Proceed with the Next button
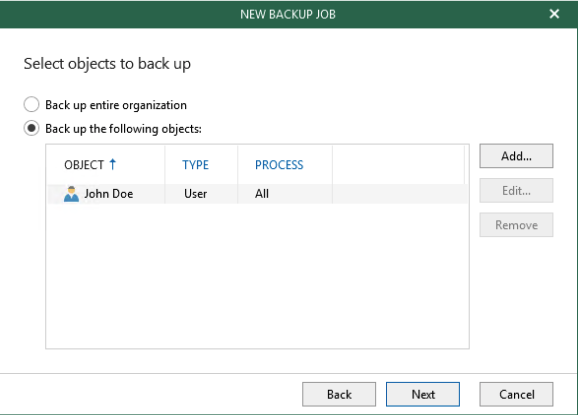This screenshot has width=578, height=415. pyautogui.click(x=423, y=394)
